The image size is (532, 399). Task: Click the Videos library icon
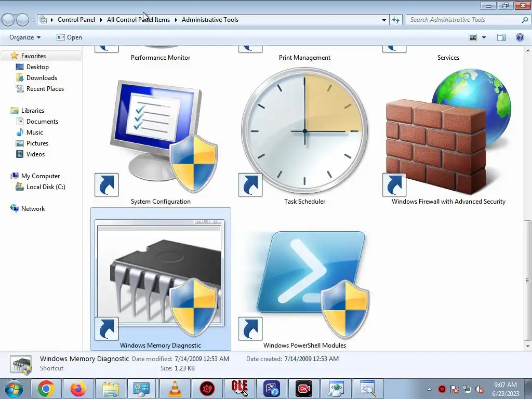point(20,154)
